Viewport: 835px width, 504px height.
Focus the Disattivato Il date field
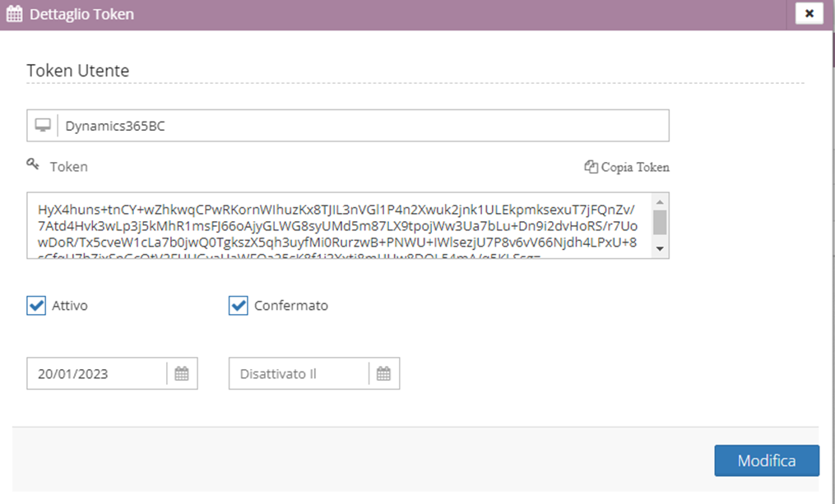[299, 374]
